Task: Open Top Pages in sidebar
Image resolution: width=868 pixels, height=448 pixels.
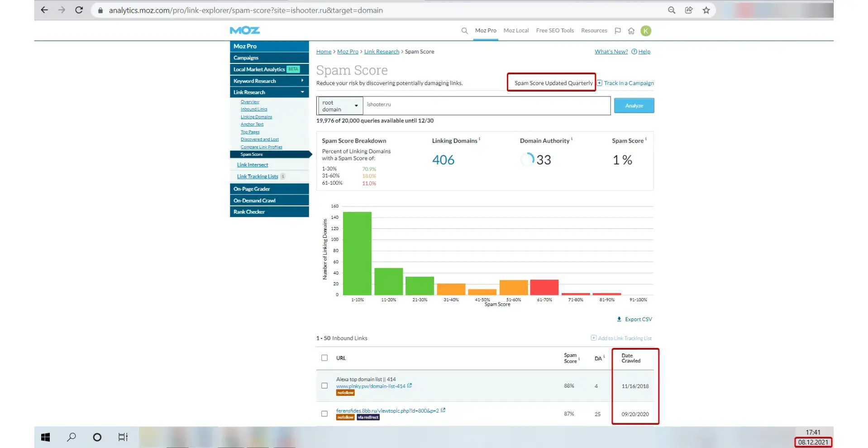Action: pyautogui.click(x=250, y=132)
